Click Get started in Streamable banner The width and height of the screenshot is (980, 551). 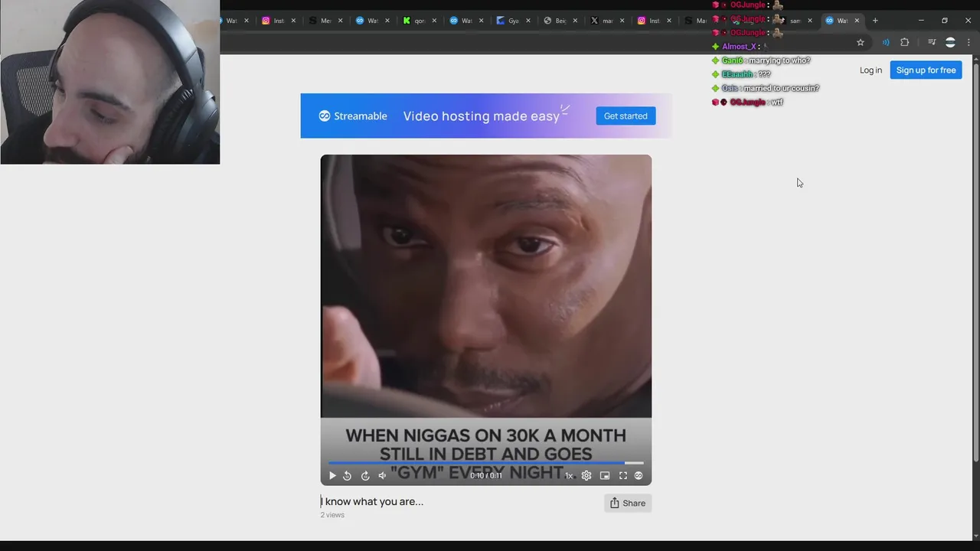tap(626, 116)
